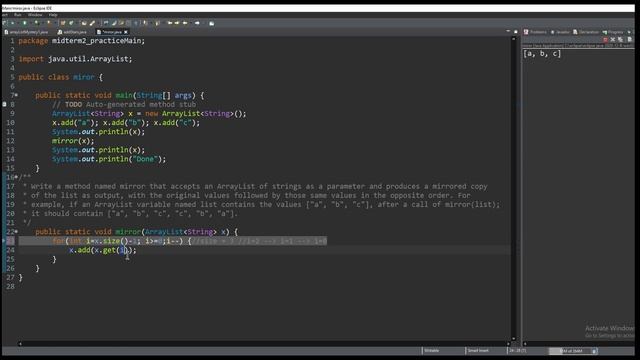The image size is (640, 360).
Task: Show hidden view tabs via chevron overflow
Action: 629,32
